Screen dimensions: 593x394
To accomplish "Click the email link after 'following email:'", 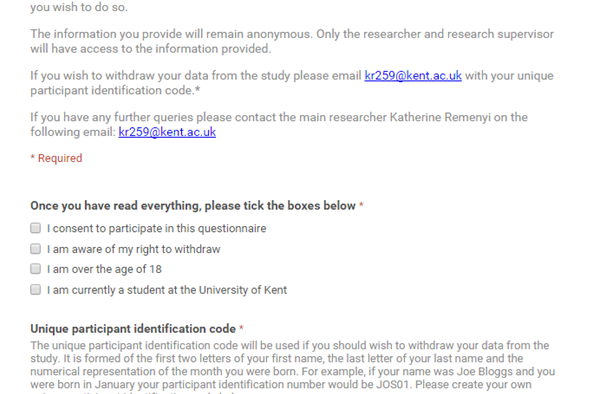I will pos(167,132).
